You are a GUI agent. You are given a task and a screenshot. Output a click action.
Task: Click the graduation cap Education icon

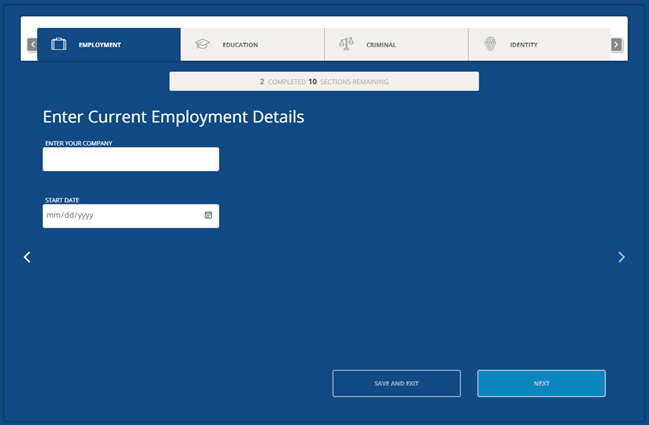click(x=203, y=45)
